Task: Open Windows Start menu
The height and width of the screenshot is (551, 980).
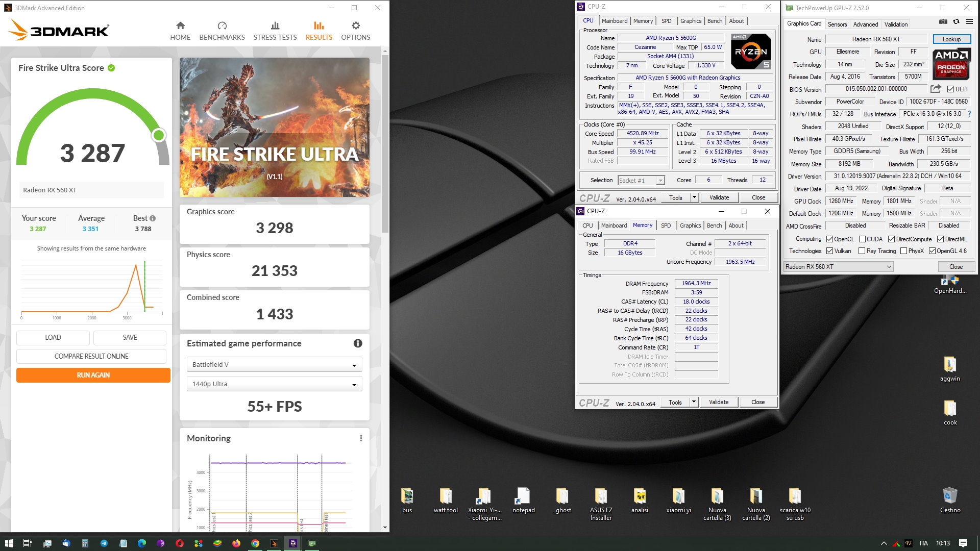Action: tap(9, 543)
